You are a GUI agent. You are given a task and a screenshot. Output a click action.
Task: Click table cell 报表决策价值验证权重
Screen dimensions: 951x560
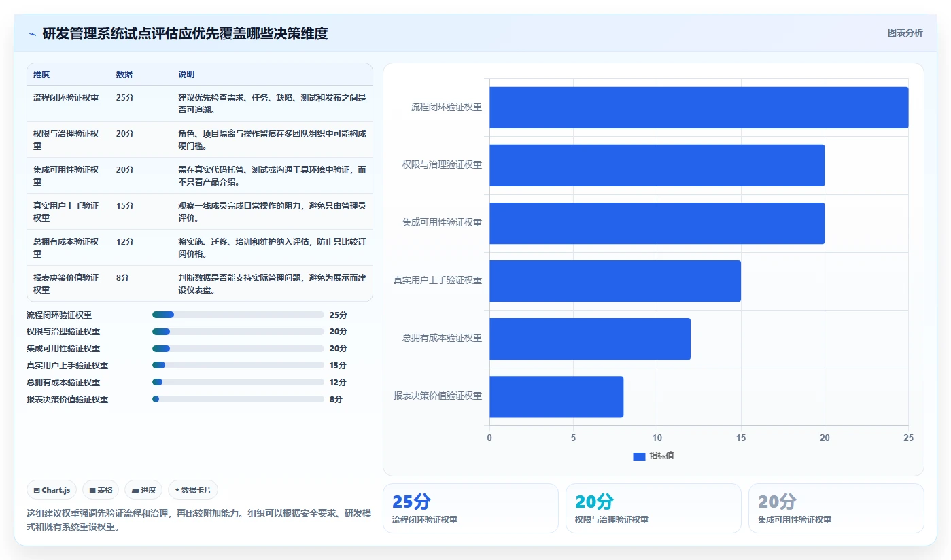pos(66,283)
